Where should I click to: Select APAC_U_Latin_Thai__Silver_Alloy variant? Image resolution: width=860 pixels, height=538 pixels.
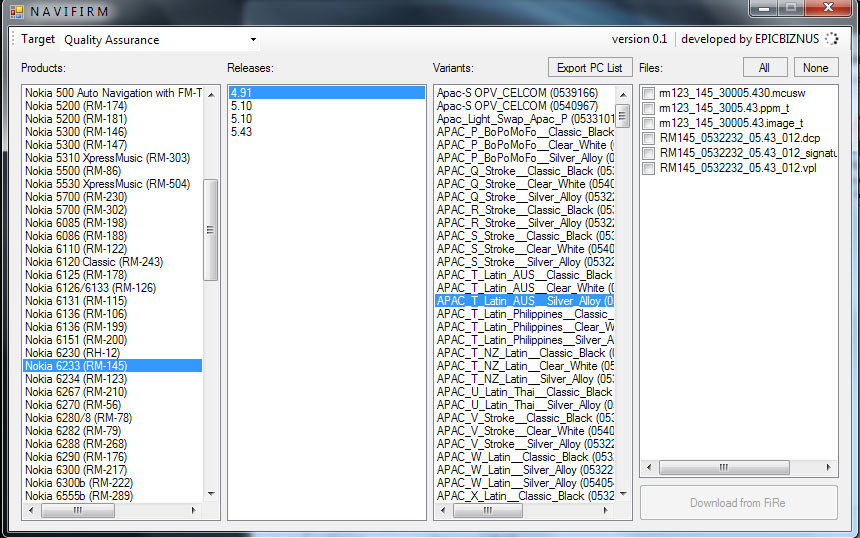pos(525,405)
